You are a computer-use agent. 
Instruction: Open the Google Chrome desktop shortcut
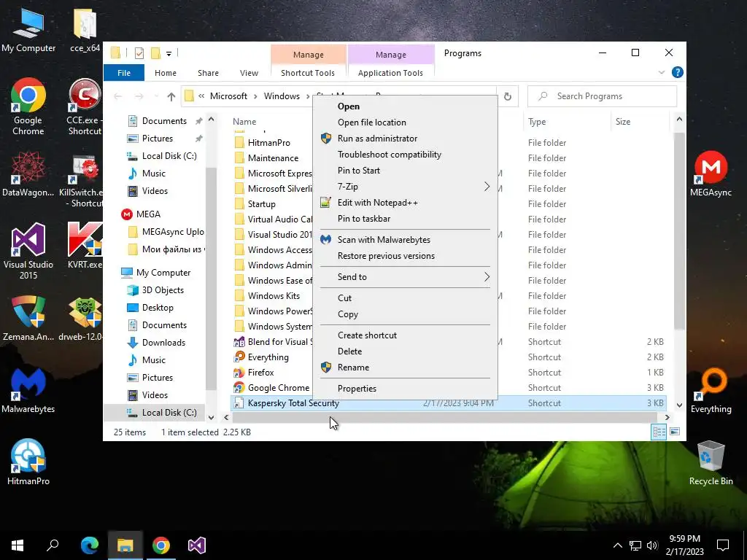coord(28,106)
